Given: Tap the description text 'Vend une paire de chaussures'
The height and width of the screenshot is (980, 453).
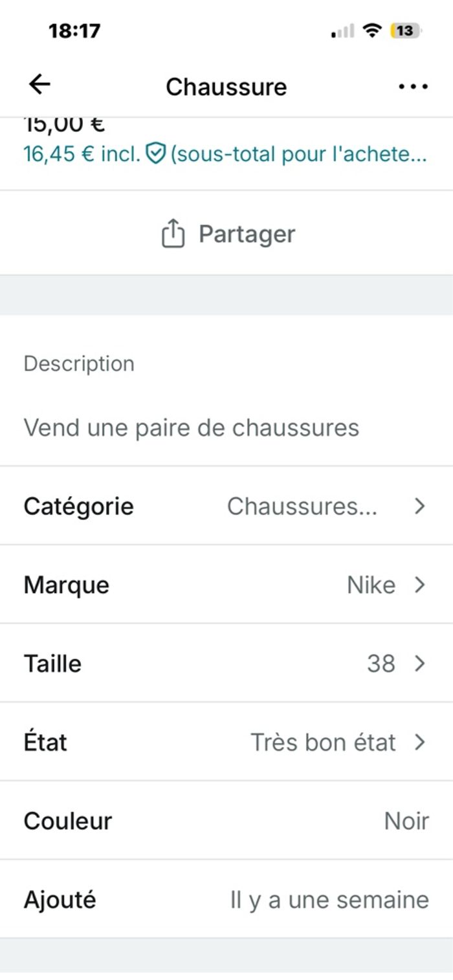Looking at the screenshot, I should tap(191, 428).
